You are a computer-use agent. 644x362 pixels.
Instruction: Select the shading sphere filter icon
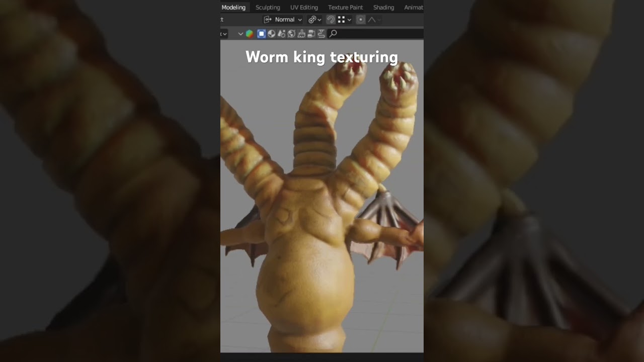(272, 34)
